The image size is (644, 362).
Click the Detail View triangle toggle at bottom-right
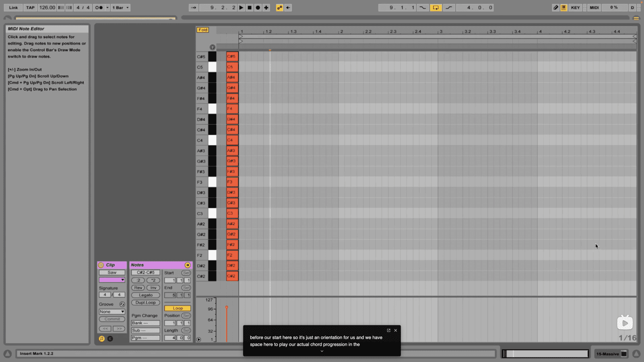(636, 354)
